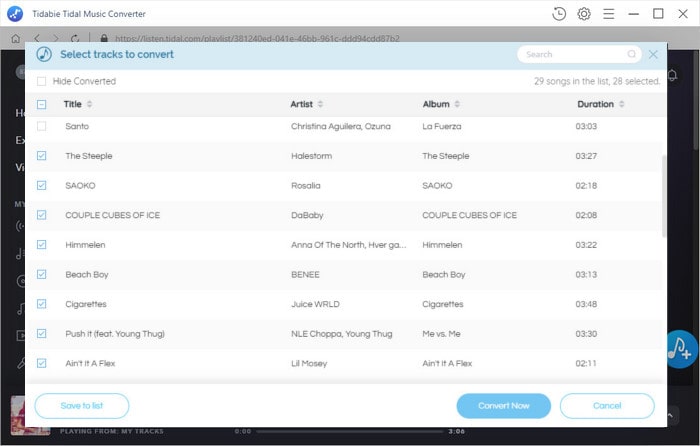This screenshot has height=446, width=700.
Task: Uncheck Ain't It A Flex checkbox
Action: [42, 363]
